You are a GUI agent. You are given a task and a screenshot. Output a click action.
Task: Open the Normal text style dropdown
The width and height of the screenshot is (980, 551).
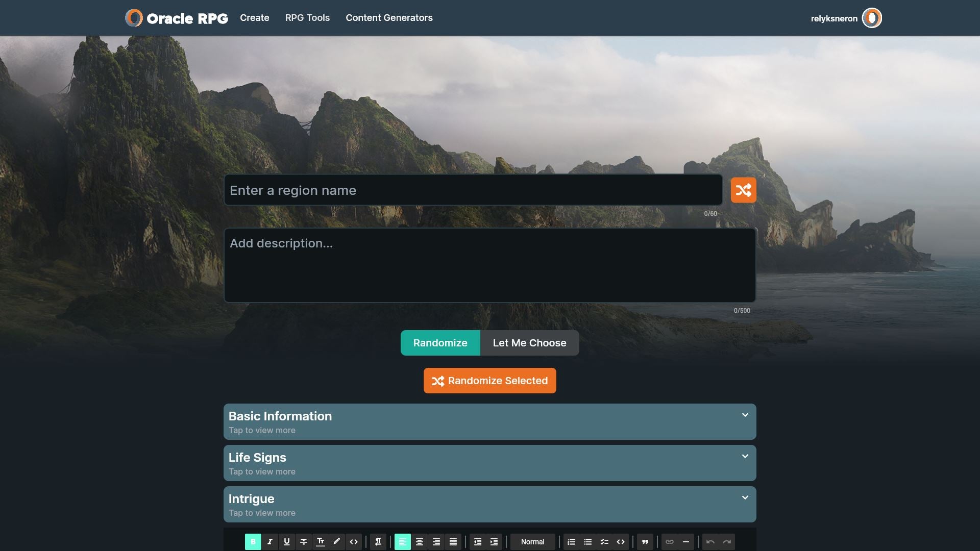532,542
